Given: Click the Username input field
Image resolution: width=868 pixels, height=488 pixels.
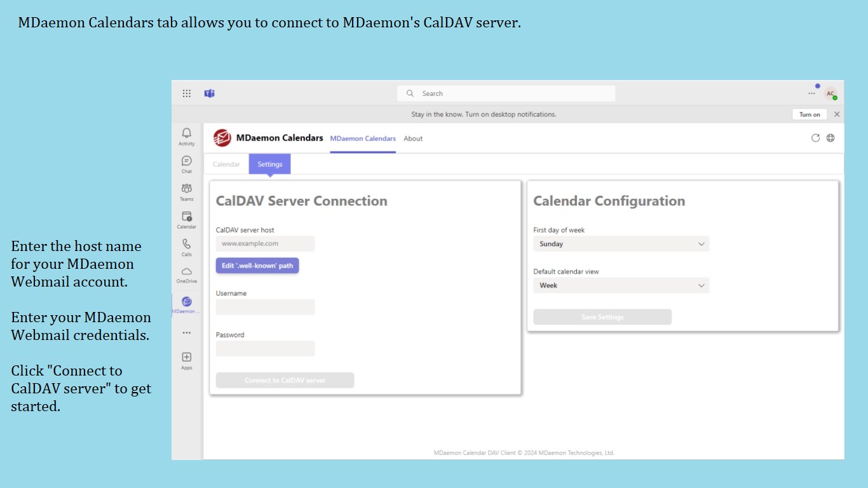Looking at the screenshot, I should (x=265, y=307).
